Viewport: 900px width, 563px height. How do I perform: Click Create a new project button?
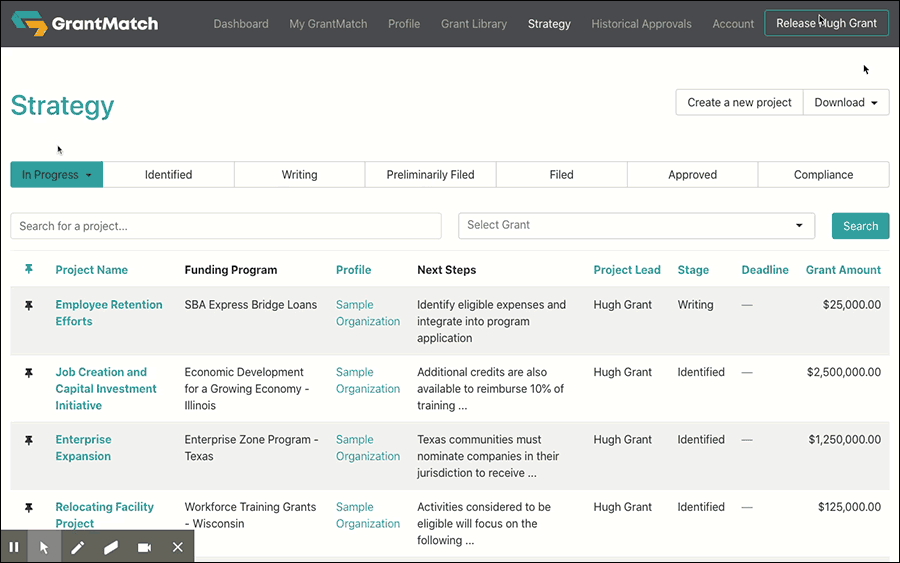(x=739, y=102)
